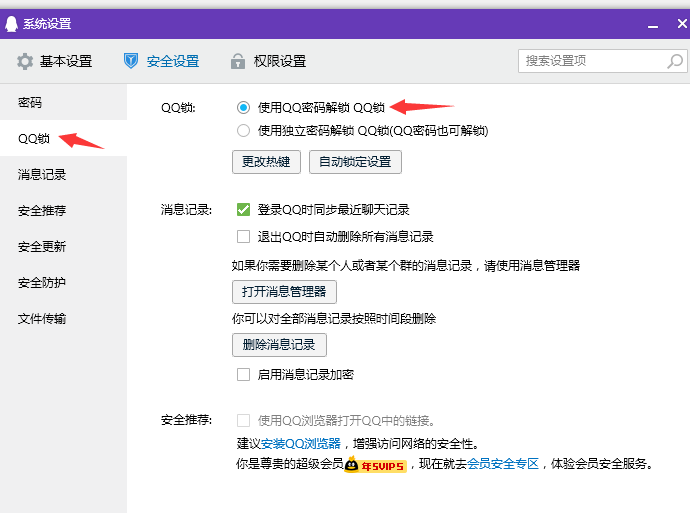Click the 打开消息管理器 button
The width and height of the screenshot is (690, 513).
pyautogui.click(x=284, y=292)
